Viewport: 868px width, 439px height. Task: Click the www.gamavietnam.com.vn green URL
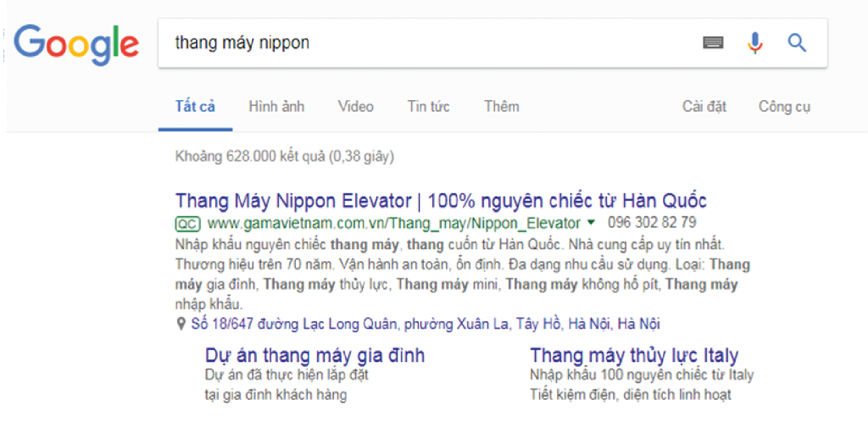(393, 224)
